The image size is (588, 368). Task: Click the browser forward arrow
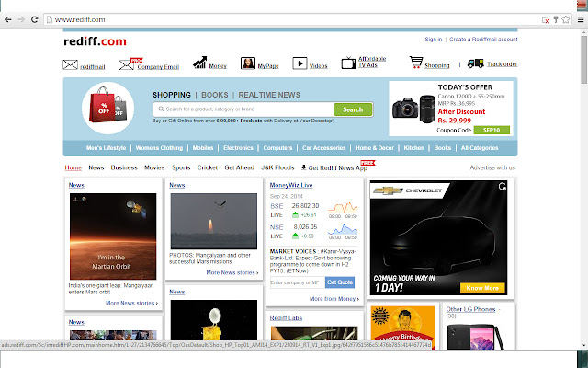click(21, 19)
